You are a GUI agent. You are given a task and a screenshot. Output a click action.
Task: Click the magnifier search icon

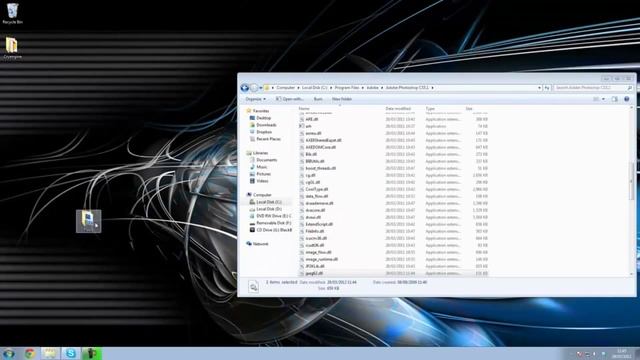[x=629, y=88]
